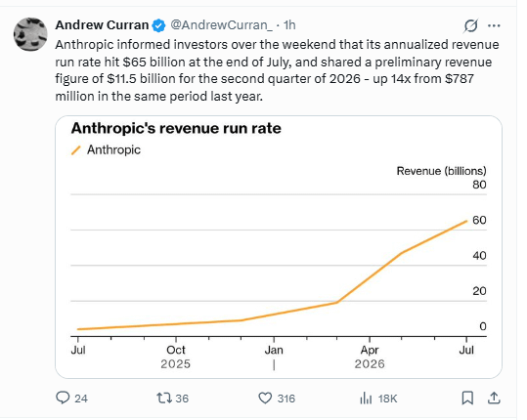Open the revenue run rate chart image
Screen dimensions: 527x420
point(279,247)
